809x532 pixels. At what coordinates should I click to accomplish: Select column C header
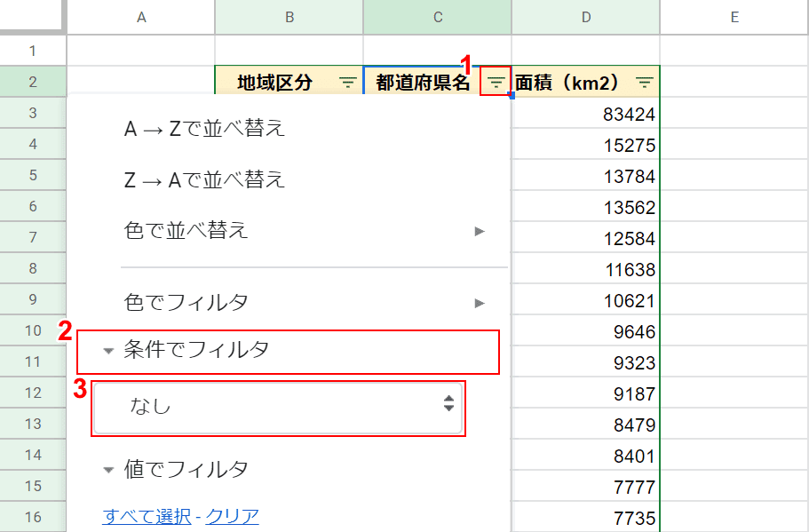pos(438,17)
